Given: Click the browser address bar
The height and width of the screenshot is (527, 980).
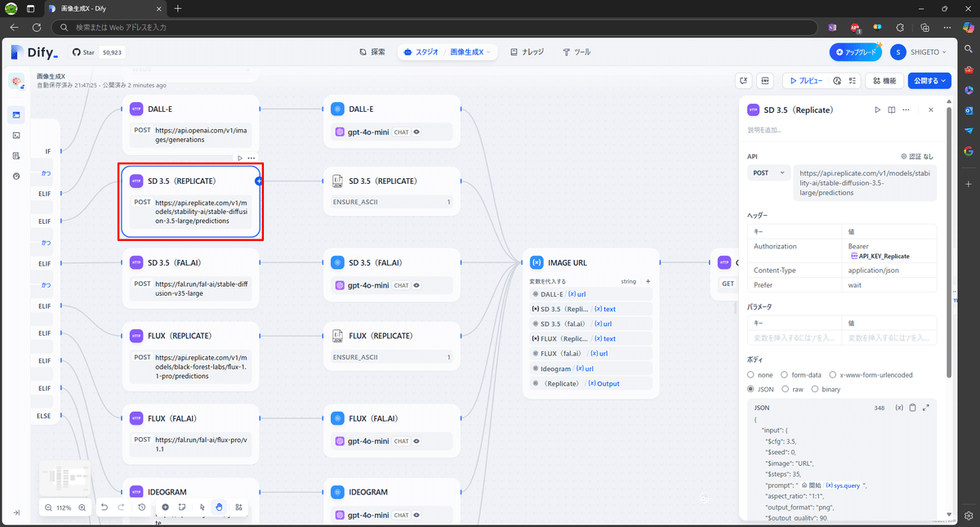Looking at the screenshot, I should click(434, 27).
